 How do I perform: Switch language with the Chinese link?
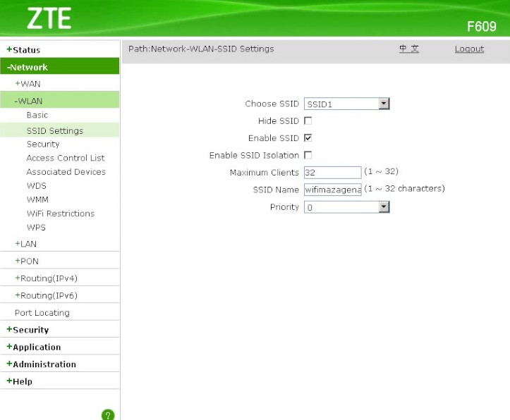(x=408, y=49)
